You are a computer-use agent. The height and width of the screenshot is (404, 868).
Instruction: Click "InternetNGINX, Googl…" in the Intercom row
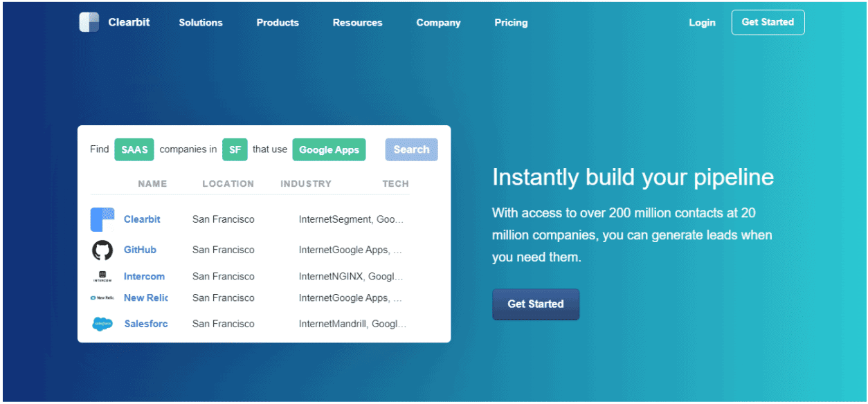coord(351,277)
